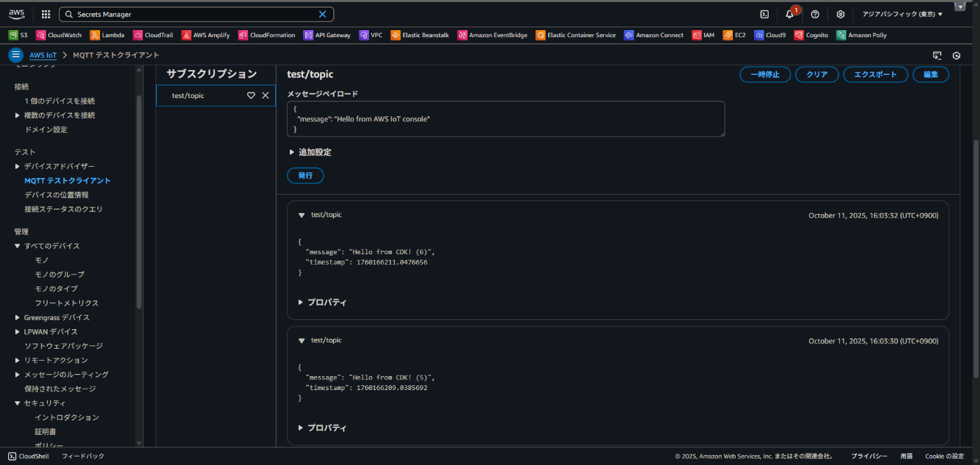The height and width of the screenshot is (465, 980).
Task: Open フリートメトリクス in sidebar
Action: coord(66,303)
